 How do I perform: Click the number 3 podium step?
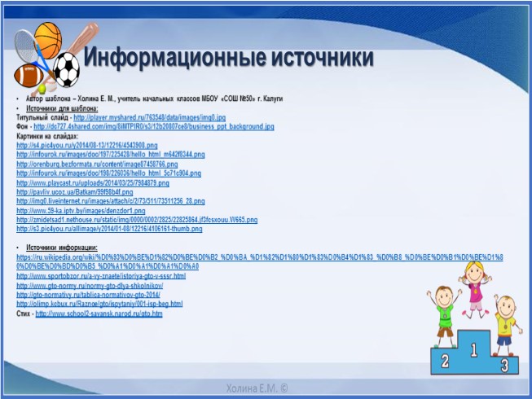[x=503, y=365]
